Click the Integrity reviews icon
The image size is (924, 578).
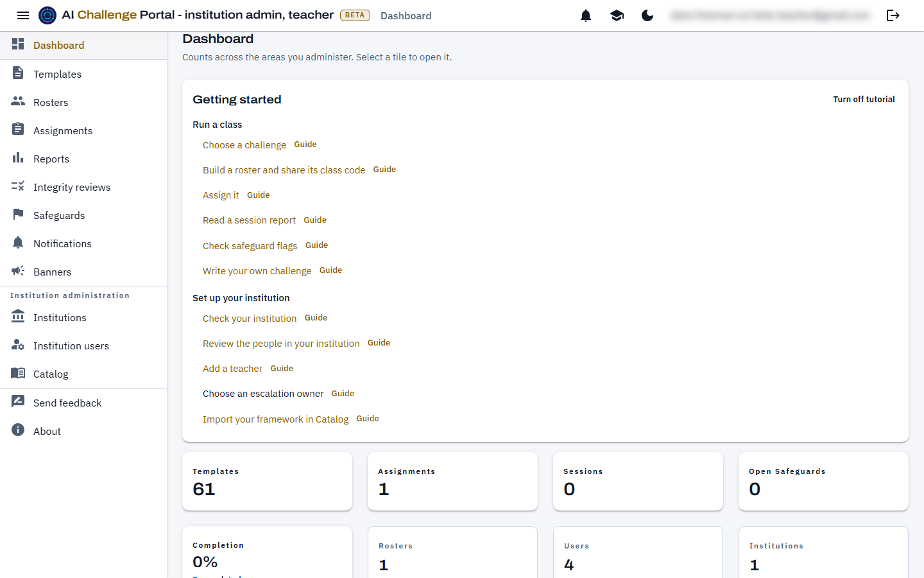point(18,186)
